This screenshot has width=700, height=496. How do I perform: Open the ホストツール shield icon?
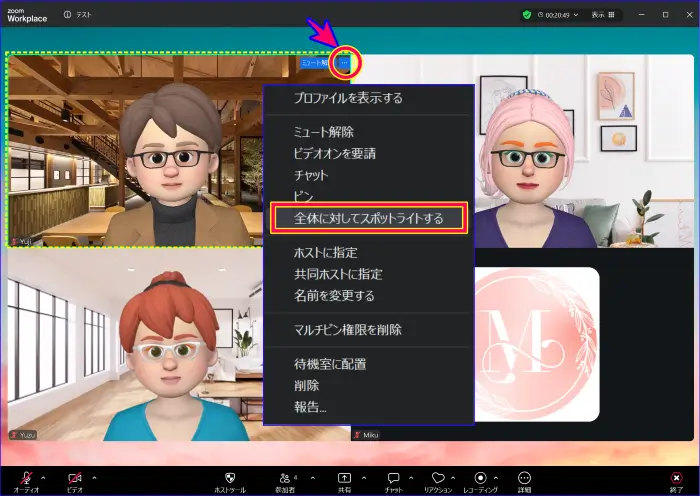click(230, 478)
